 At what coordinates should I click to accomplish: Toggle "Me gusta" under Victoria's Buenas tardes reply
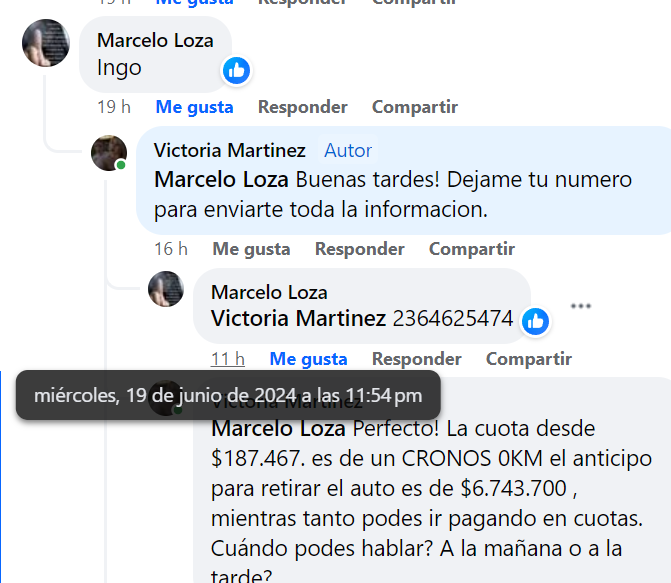[x=251, y=249]
